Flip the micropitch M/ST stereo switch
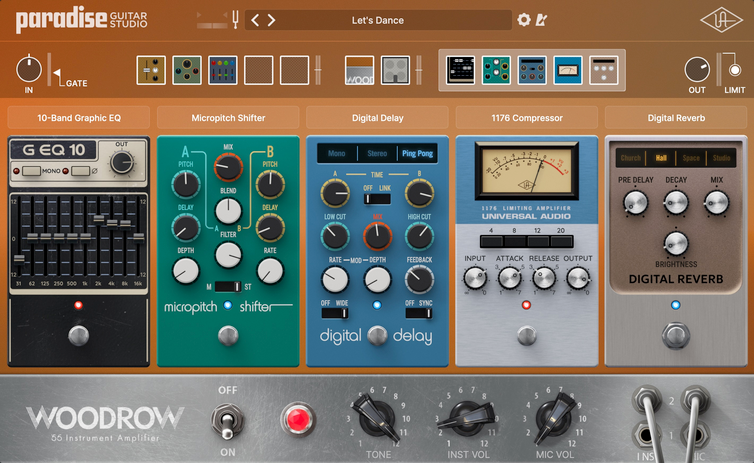The width and height of the screenshot is (754, 463). point(228,287)
